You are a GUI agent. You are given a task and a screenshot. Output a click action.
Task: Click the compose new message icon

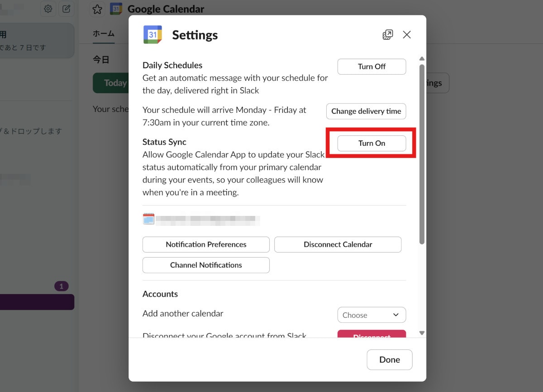click(66, 9)
